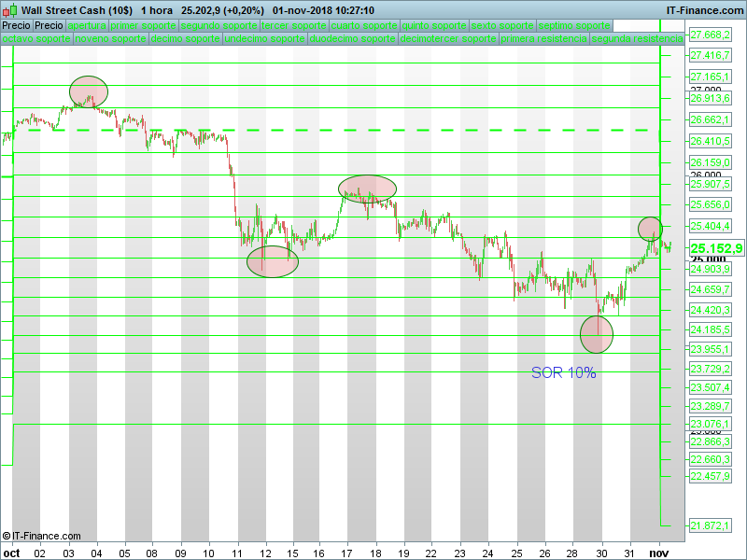Click the primera resistencia label
This screenshot has height=560, width=747.
tap(543, 39)
